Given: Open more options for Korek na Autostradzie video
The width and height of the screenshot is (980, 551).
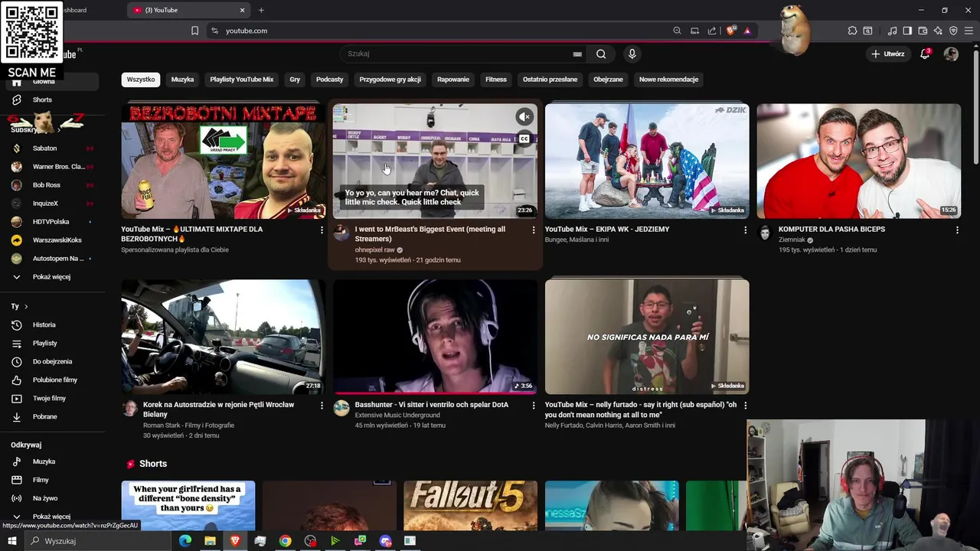Looking at the screenshot, I should pyautogui.click(x=322, y=406).
